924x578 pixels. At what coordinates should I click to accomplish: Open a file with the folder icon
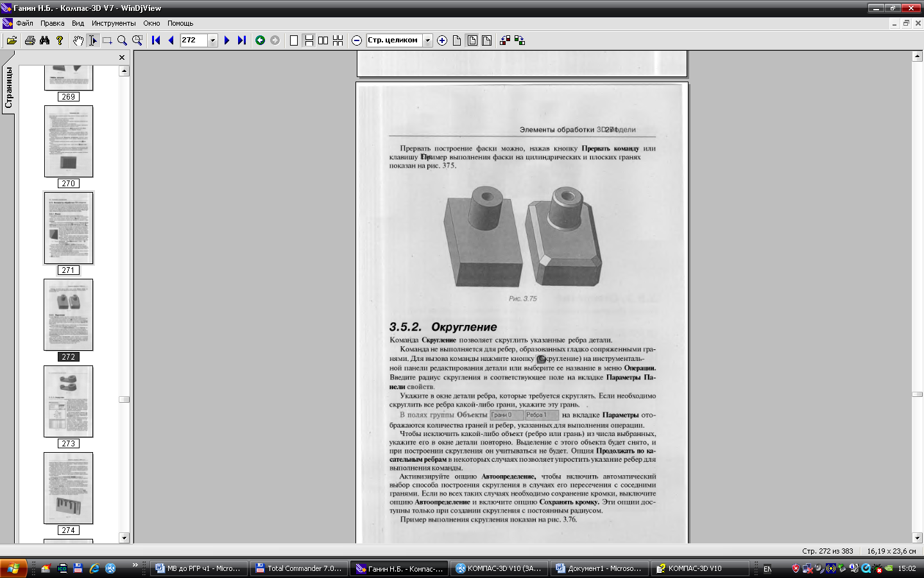point(12,40)
